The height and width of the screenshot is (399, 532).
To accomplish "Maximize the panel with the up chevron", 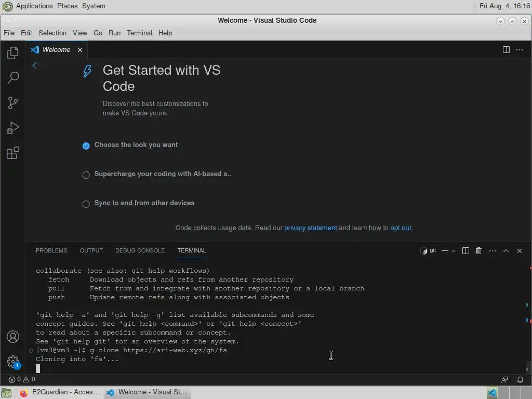I will pyautogui.click(x=506, y=251).
